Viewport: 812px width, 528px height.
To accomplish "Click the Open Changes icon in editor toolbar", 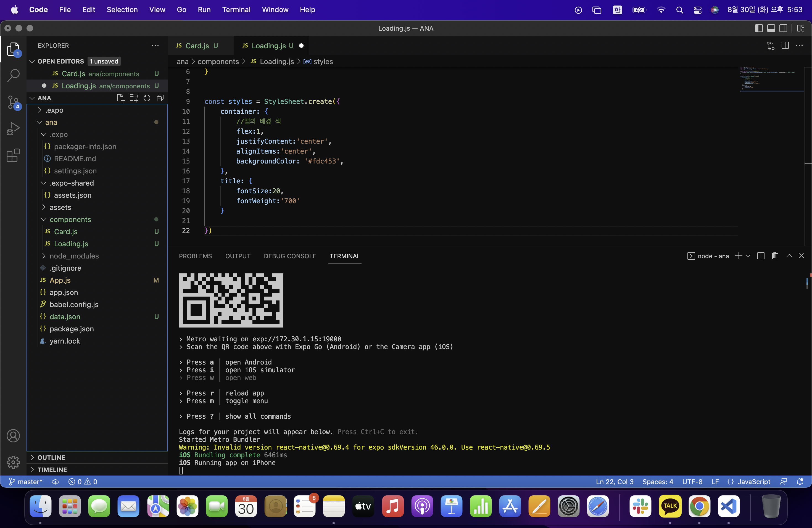I will coord(770,46).
